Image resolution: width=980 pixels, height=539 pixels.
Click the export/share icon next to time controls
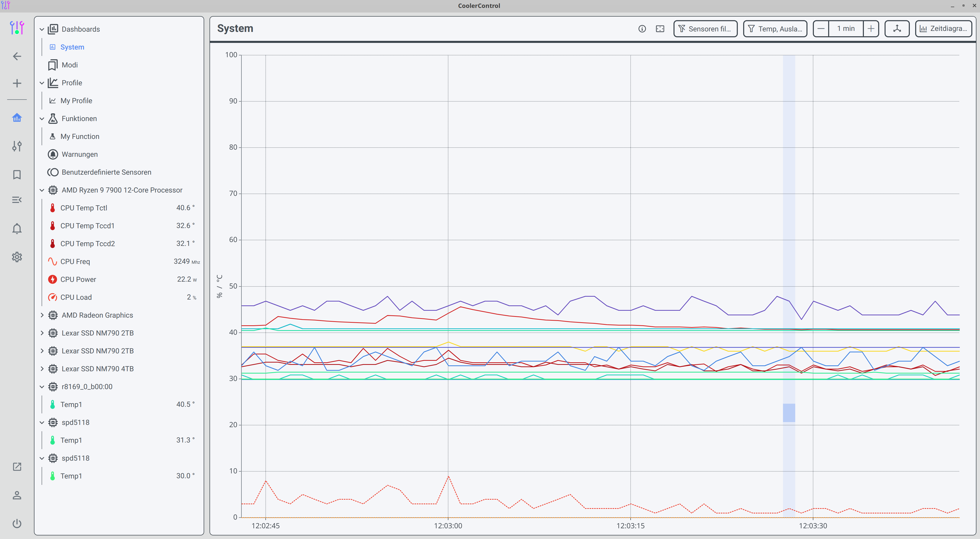click(x=897, y=29)
